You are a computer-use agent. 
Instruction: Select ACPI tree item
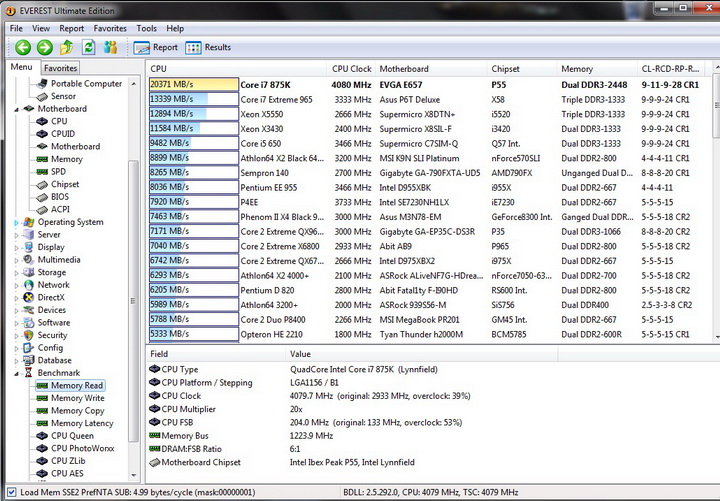(x=60, y=209)
